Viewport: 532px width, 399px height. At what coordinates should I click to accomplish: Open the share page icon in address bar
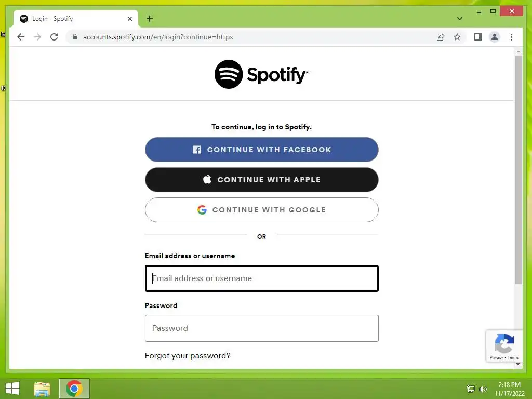click(441, 37)
